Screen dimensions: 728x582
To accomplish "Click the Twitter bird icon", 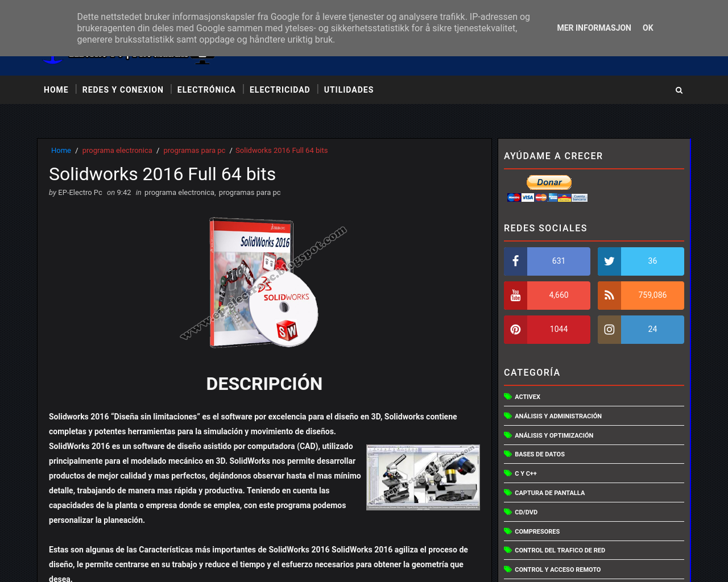I will (x=609, y=261).
